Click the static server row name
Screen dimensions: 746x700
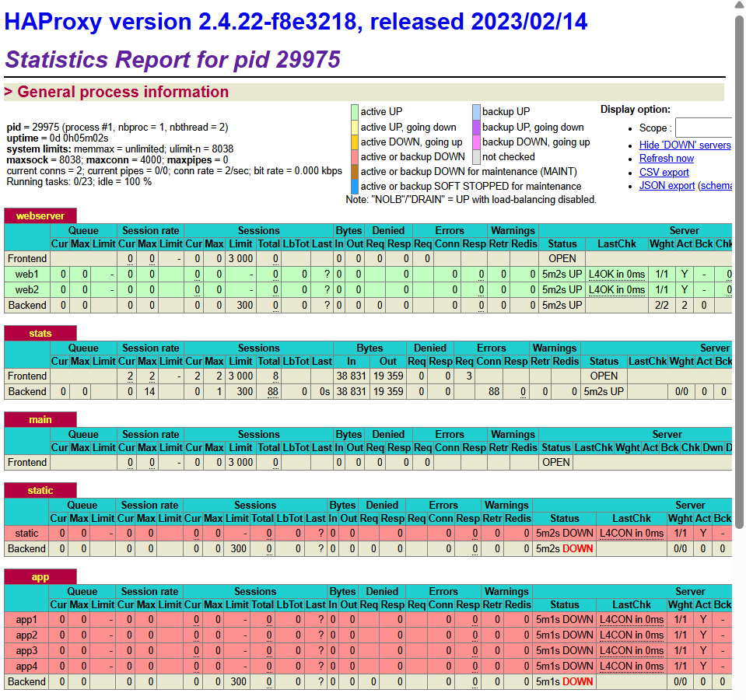pyautogui.click(x=26, y=533)
